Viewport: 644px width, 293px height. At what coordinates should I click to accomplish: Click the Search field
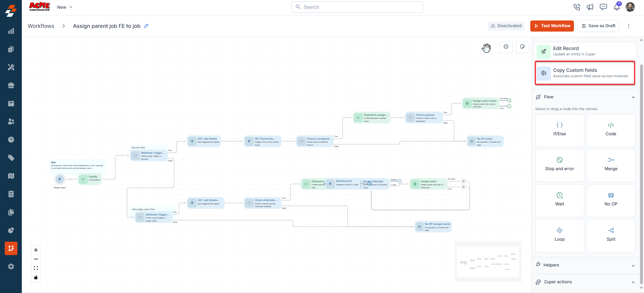point(357,7)
